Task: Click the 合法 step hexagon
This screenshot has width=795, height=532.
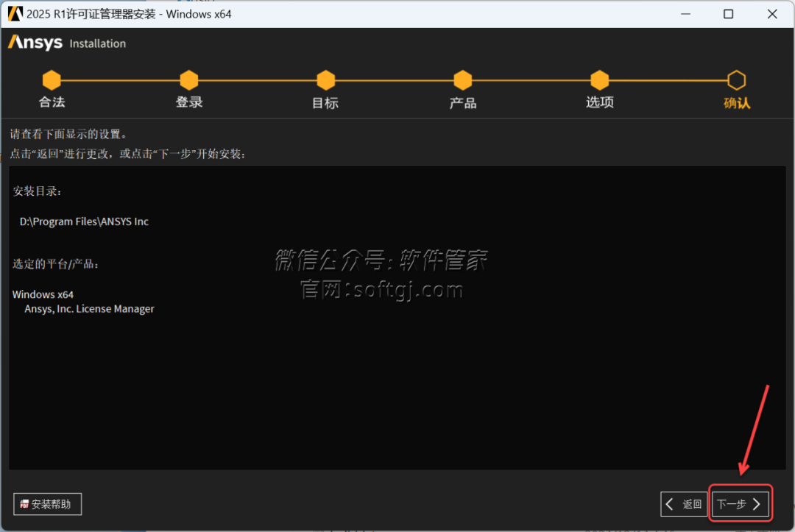Action: pos(52,80)
